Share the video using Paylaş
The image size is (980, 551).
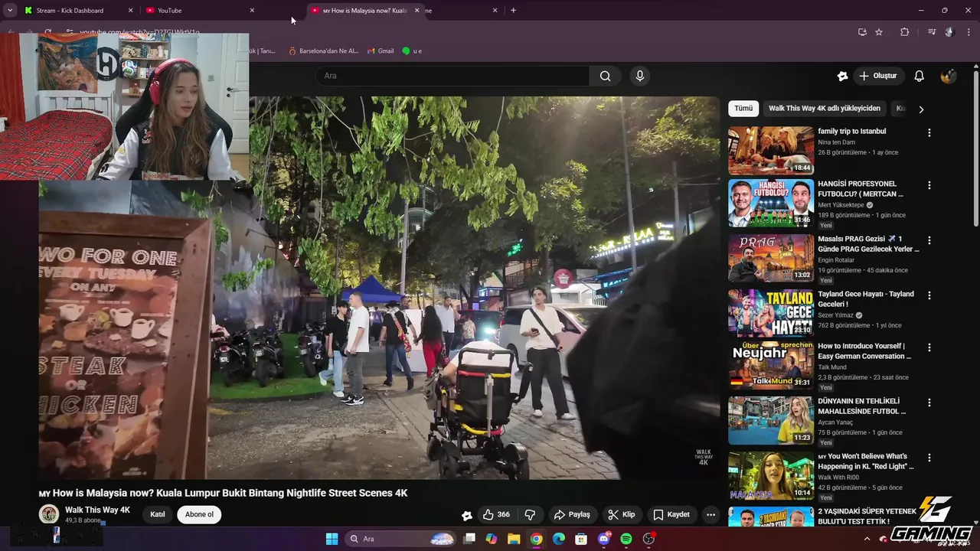572,514
